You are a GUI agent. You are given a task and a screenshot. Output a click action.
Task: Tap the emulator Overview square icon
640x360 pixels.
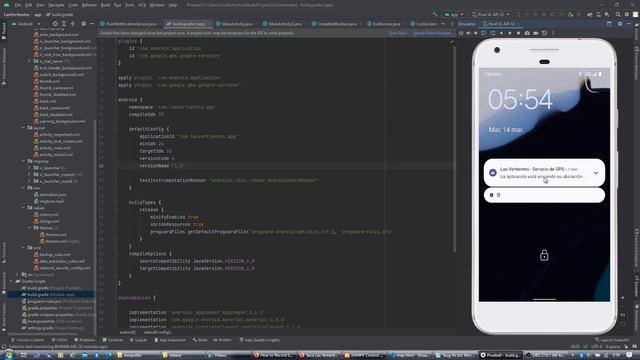pos(518,33)
